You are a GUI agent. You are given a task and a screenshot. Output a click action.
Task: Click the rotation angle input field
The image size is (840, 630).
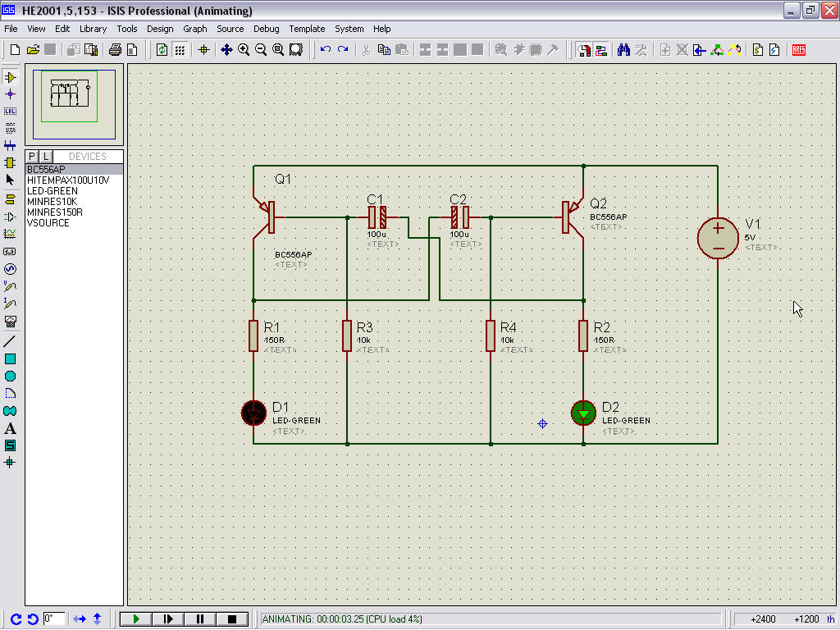click(53, 619)
